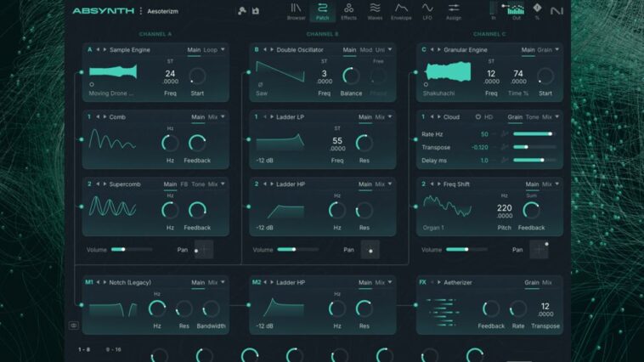Open the Envelope page
644x362 pixels.
pos(401,12)
